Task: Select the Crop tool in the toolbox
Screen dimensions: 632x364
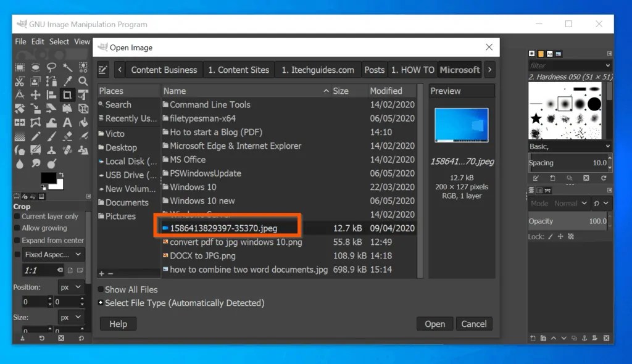Action: click(x=67, y=95)
